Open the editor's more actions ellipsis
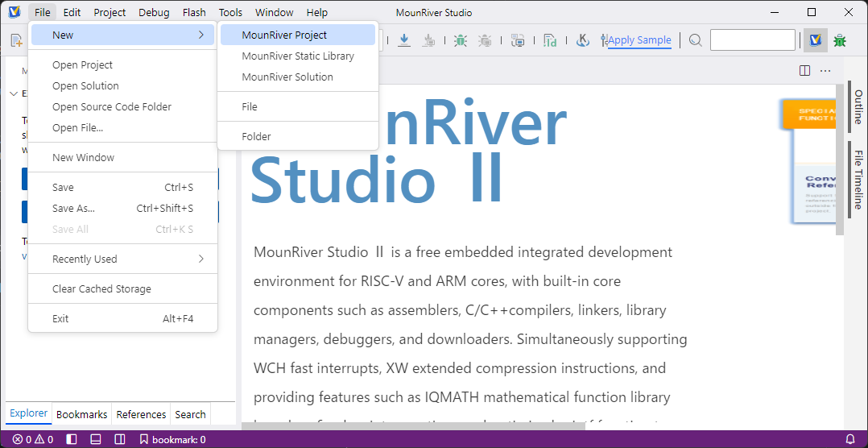Image resolution: width=868 pixels, height=448 pixels. (x=825, y=71)
